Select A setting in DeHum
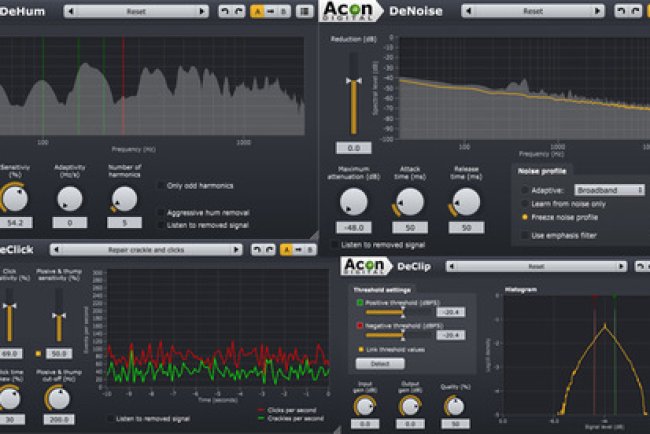This screenshot has width=650, height=434. (x=257, y=11)
